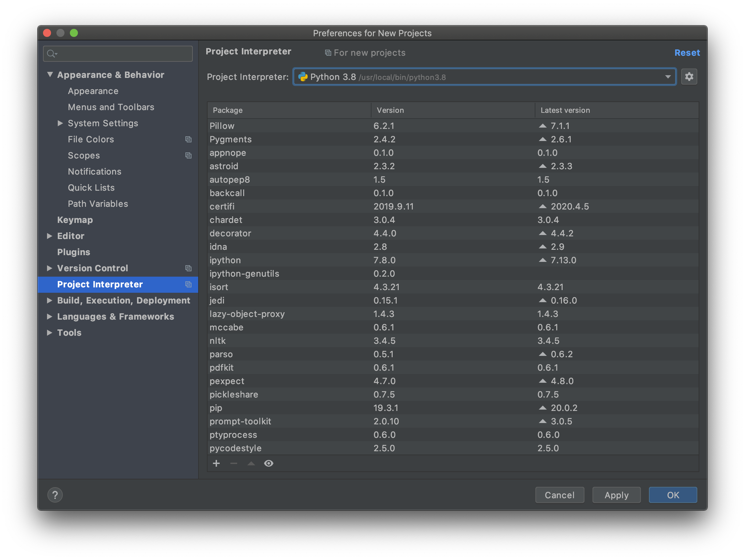
Task: Click the Scopes page icon
Action: (x=187, y=155)
